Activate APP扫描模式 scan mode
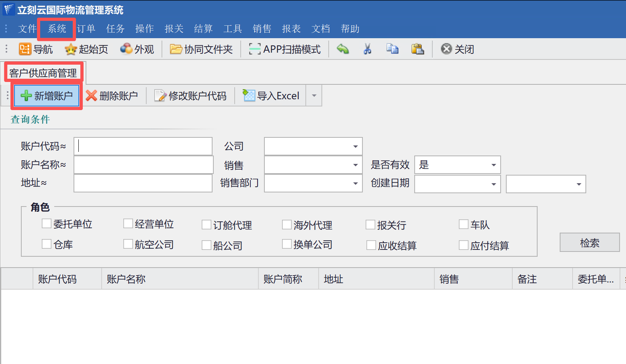The height and width of the screenshot is (364, 626). point(284,49)
